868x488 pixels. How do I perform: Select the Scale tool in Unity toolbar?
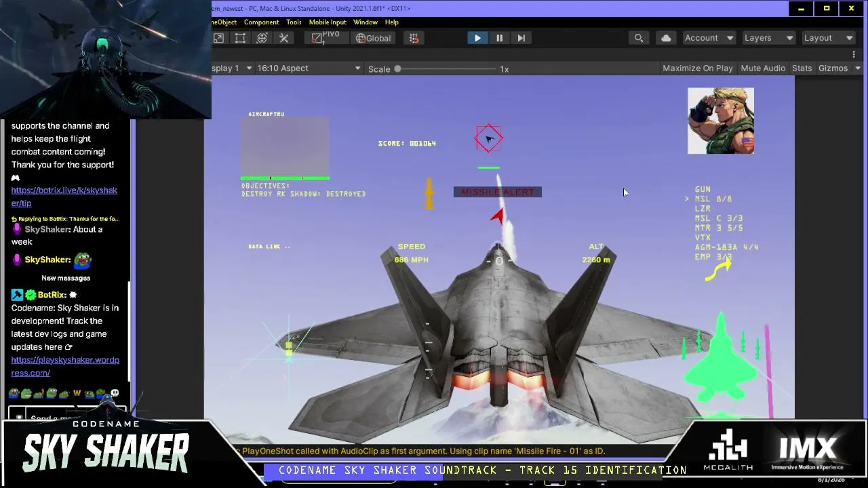(219, 38)
